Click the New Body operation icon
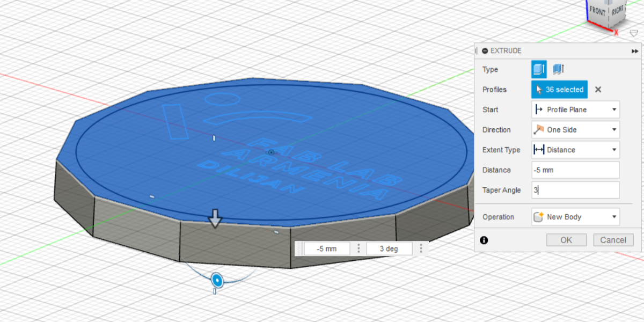Viewport: 644px width, 322px height. point(539,217)
